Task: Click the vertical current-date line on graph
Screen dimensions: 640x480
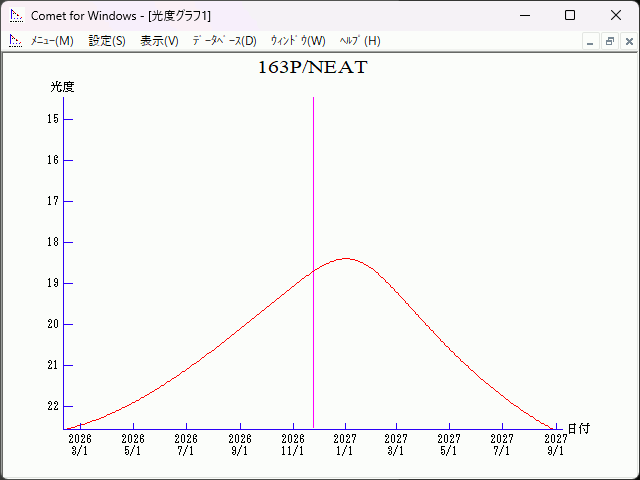Action: click(313, 200)
